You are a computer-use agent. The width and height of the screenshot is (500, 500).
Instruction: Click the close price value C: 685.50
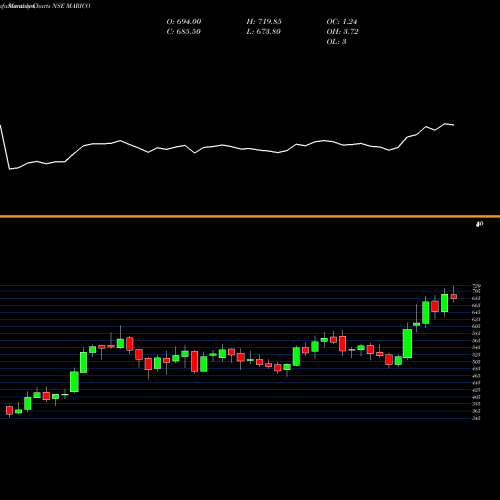tap(184, 32)
